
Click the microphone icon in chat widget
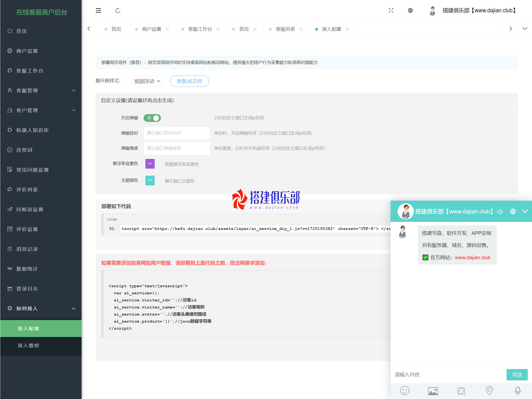(x=518, y=391)
